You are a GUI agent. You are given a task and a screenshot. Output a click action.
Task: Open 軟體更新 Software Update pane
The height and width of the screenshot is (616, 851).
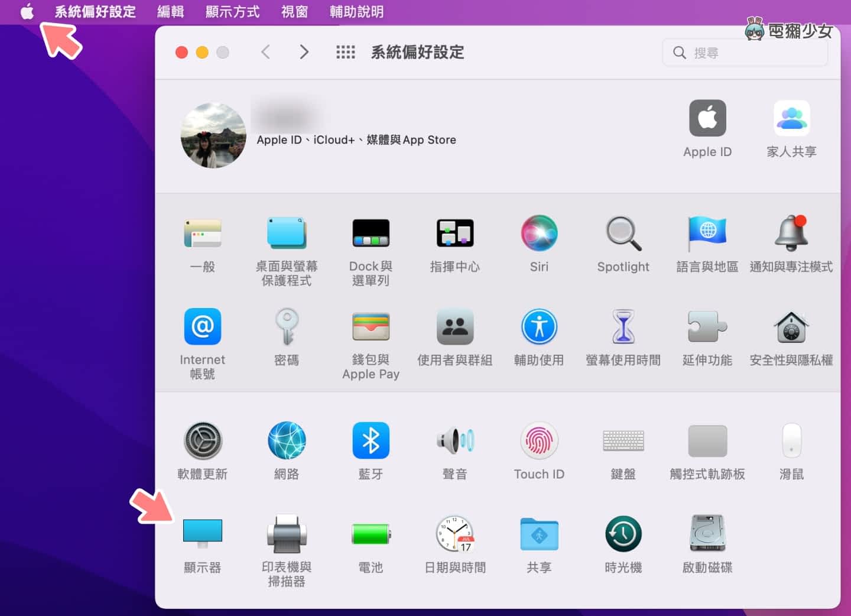click(203, 441)
